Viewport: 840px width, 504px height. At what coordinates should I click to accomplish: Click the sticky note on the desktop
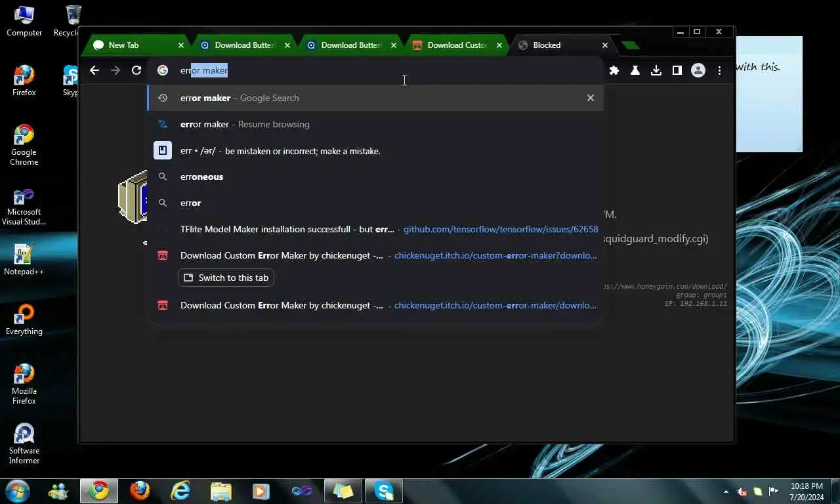click(769, 94)
